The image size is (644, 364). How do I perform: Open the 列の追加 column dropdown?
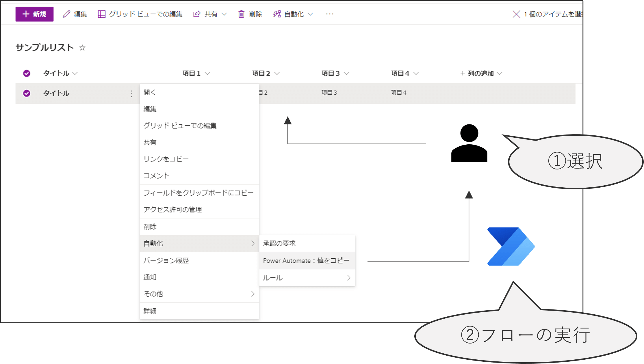(500, 74)
